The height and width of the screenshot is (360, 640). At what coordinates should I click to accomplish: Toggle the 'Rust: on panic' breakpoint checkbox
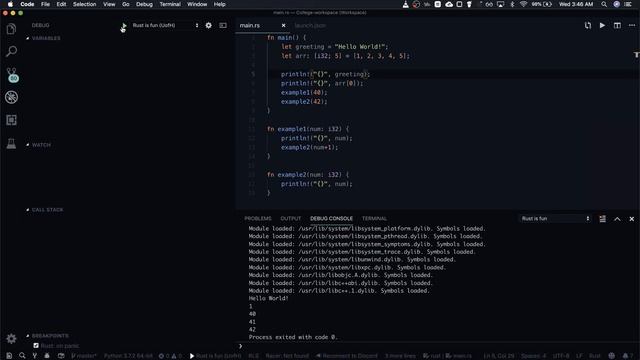coord(36,346)
